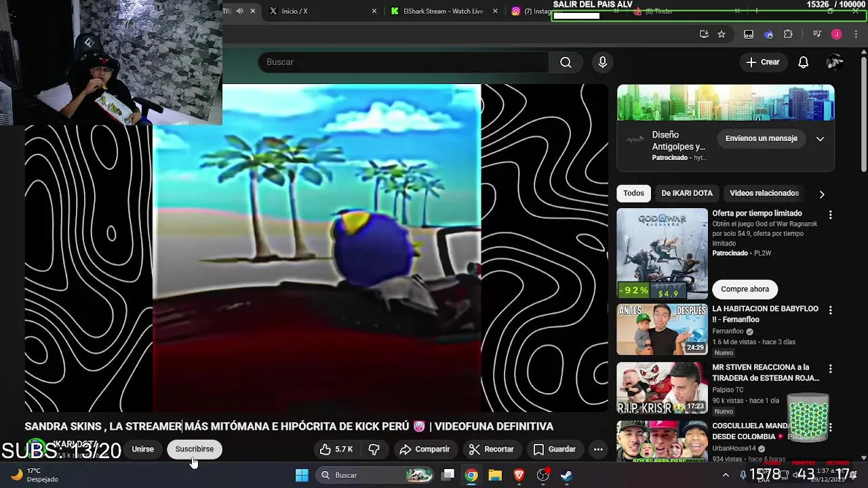Join the channel via Unirse
Viewport: 868px width, 488px height.
click(x=142, y=449)
